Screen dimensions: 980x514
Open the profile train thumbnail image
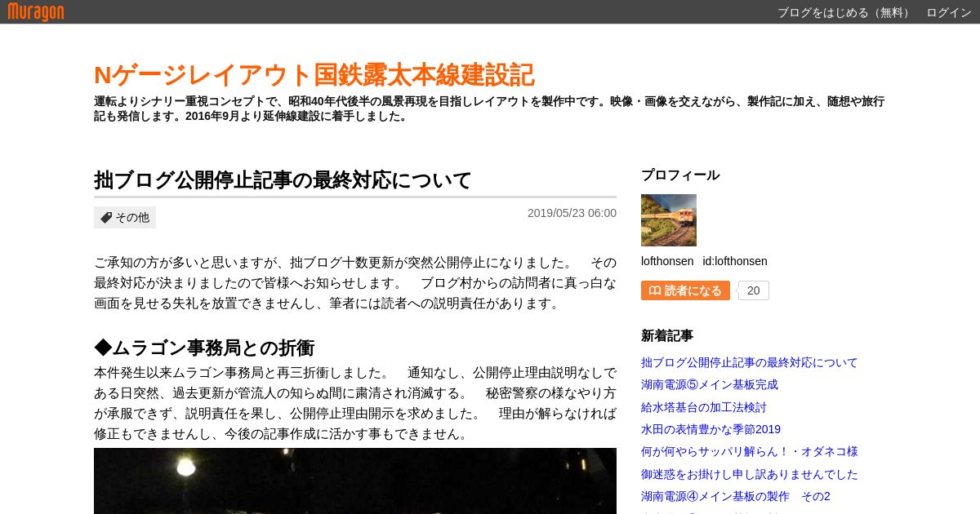pos(669,220)
